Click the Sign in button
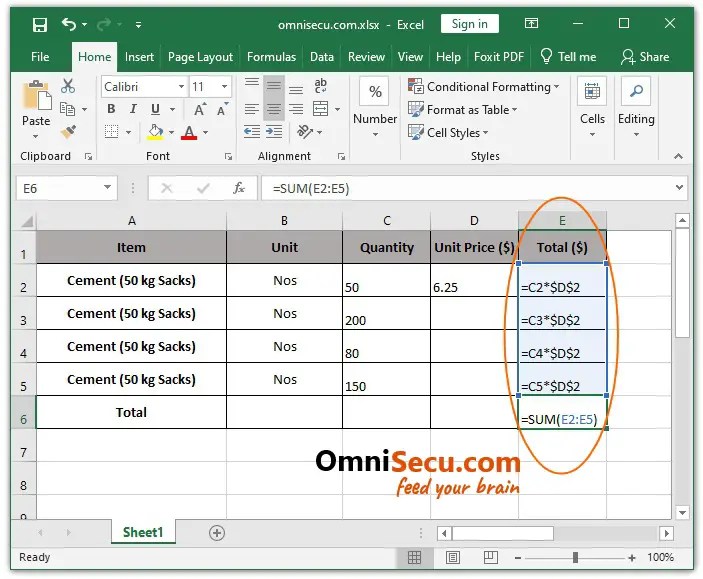Image resolution: width=703 pixels, height=579 pixels. (x=469, y=24)
